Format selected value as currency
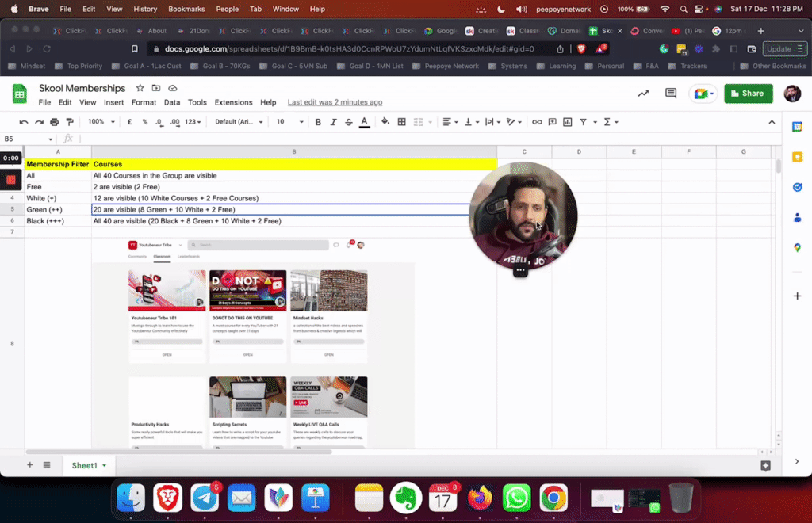This screenshot has height=523, width=812. [128, 121]
